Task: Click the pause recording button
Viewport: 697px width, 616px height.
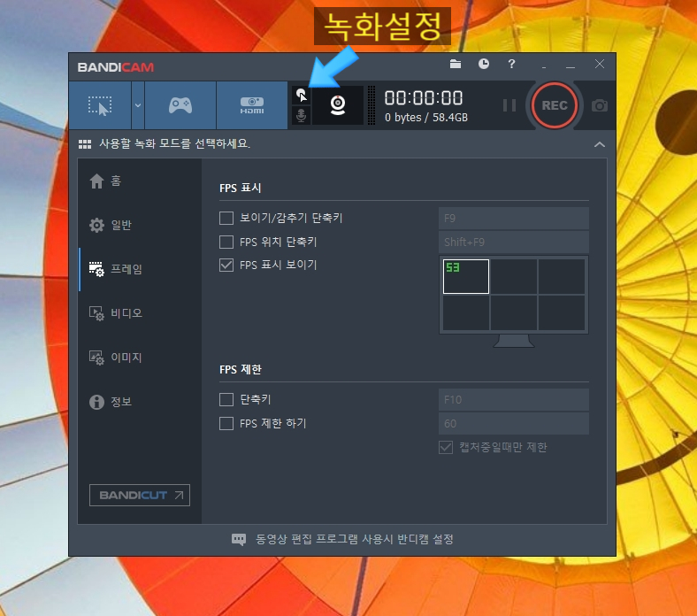Action: [509, 105]
